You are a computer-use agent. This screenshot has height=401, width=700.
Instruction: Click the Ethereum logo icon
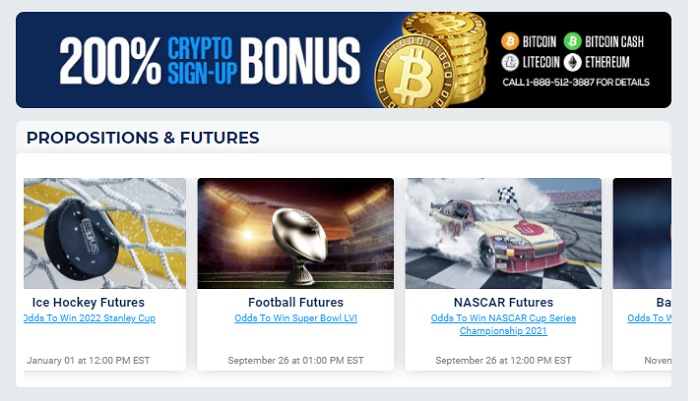point(572,62)
